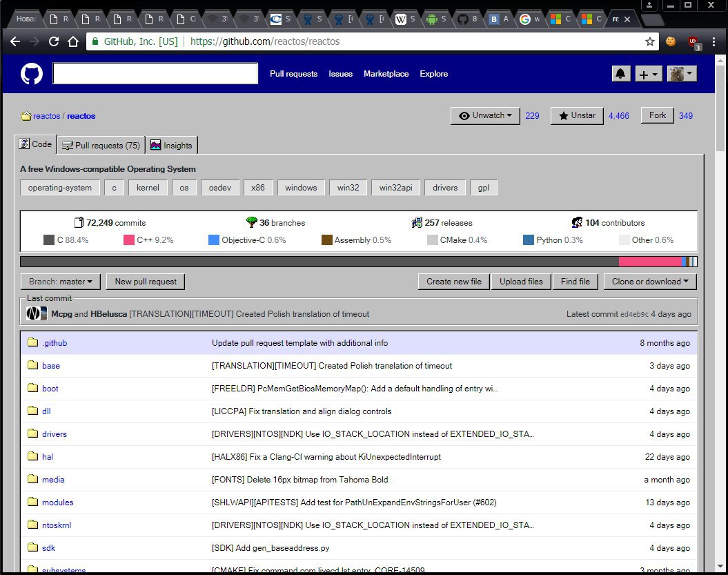Click the GitHub Octocat logo
Image resolution: width=728 pixels, height=575 pixels.
pyautogui.click(x=32, y=74)
